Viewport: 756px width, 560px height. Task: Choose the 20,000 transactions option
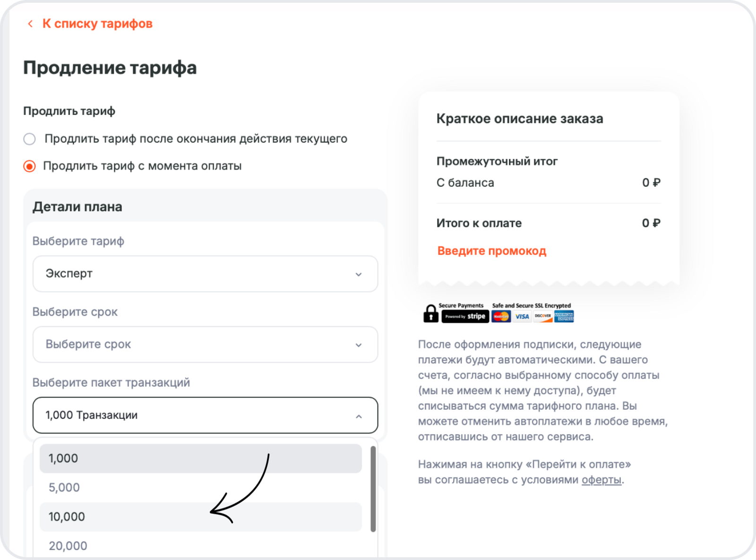point(200,546)
